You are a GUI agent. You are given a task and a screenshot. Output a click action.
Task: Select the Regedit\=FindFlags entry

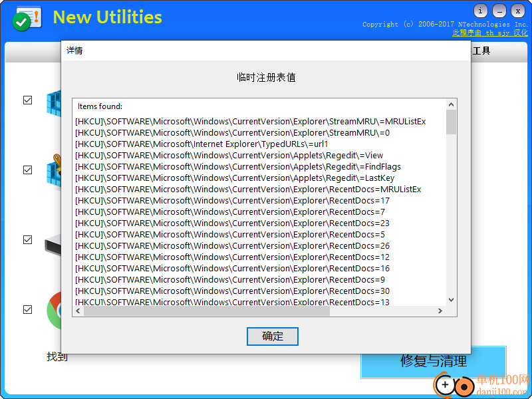tap(238, 167)
